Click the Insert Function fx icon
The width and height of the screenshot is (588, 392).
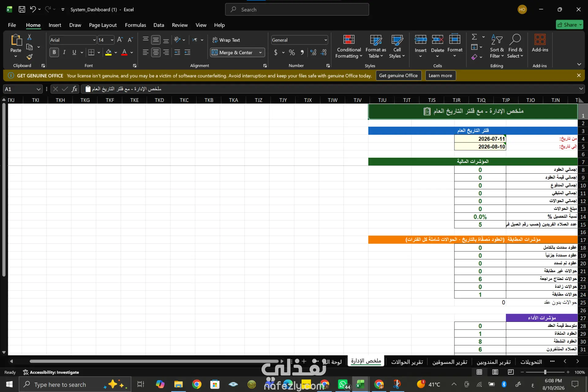tap(74, 89)
